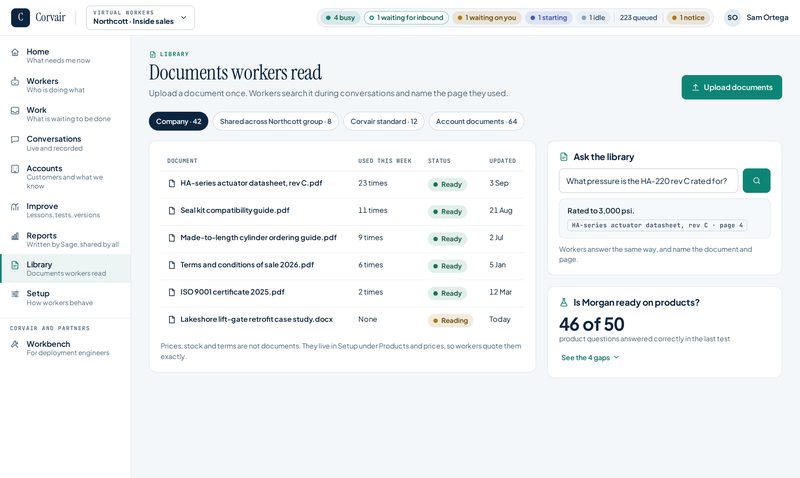Click the Corvair logo icon

[x=20, y=17]
